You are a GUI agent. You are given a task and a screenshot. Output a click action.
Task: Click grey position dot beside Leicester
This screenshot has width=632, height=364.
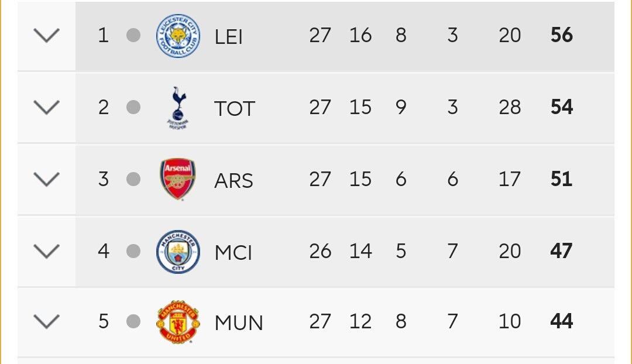click(x=133, y=36)
